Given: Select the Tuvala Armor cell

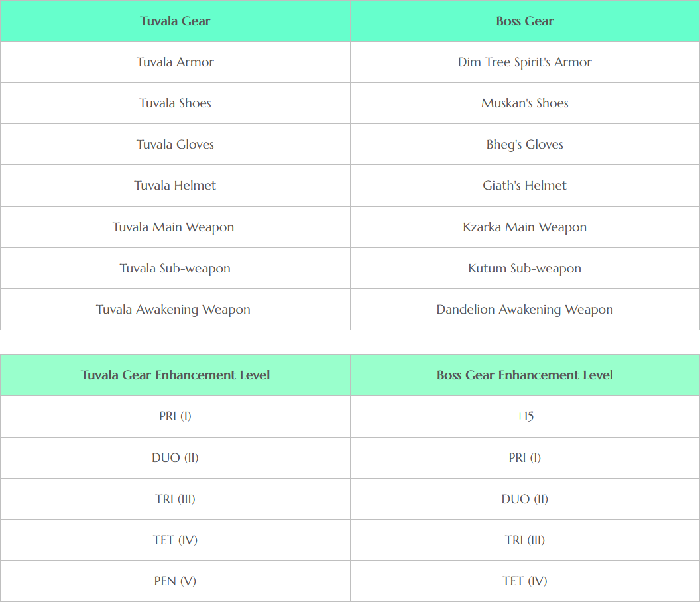Looking at the screenshot, I should (x=175, y=62).
